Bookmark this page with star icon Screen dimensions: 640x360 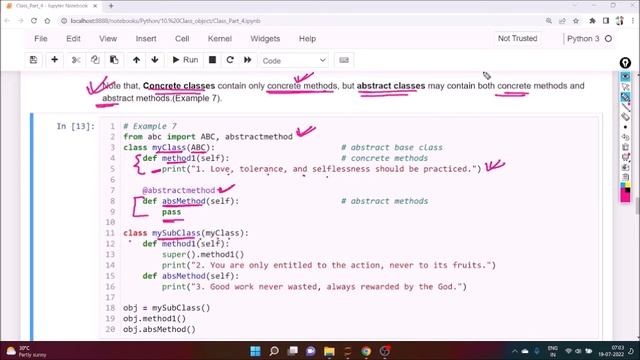[x=576, y=21]
